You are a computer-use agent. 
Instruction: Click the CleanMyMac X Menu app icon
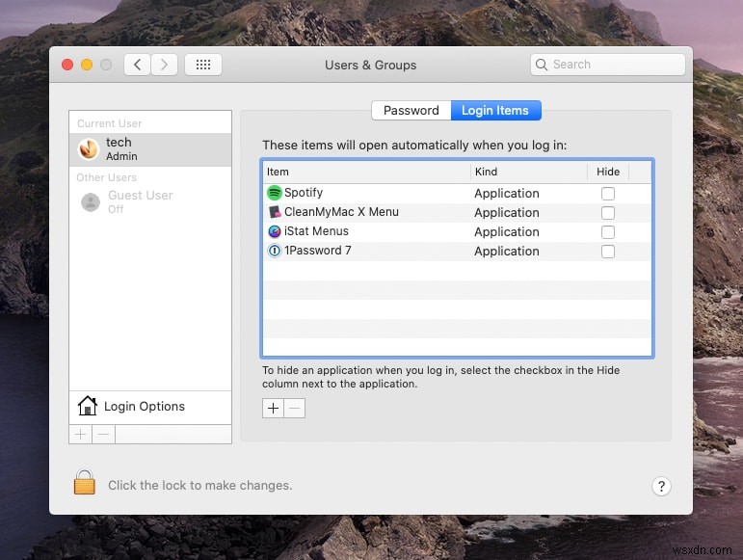(x=275, y=212)
